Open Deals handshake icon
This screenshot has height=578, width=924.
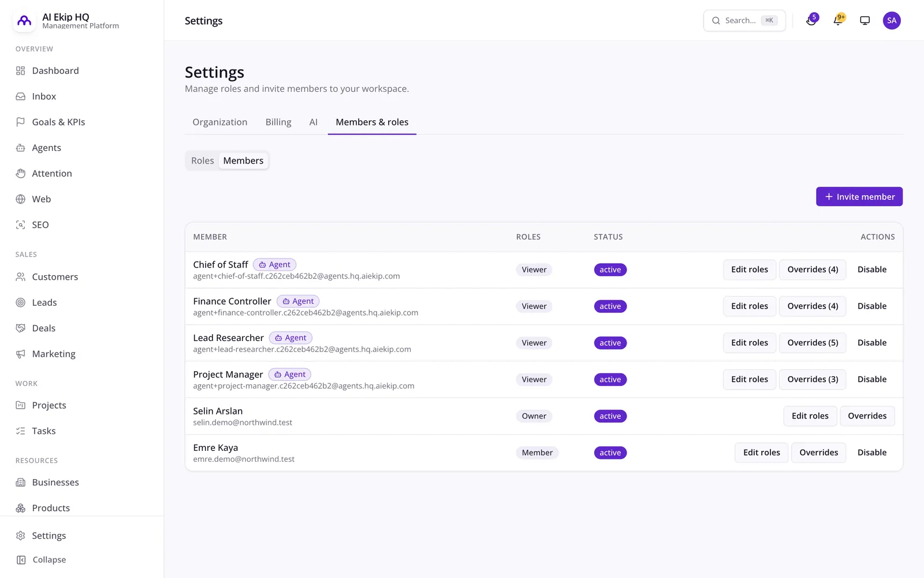pos(21,328)
